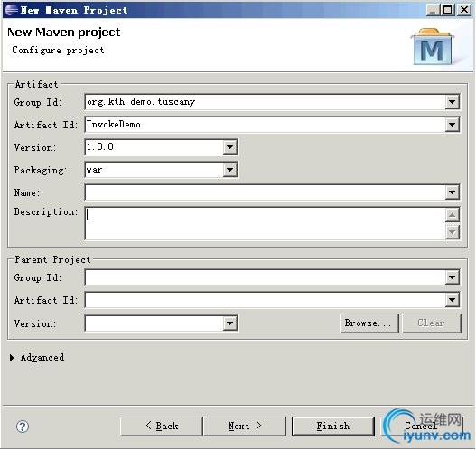Open the Name field dropdown arrow
This screenshot has height=450, width=476.
coord(452,192)
